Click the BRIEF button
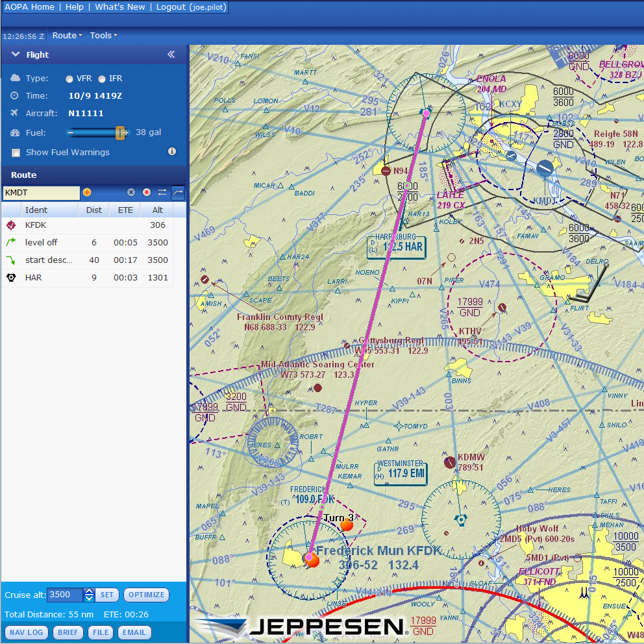 tap(68, 632)
